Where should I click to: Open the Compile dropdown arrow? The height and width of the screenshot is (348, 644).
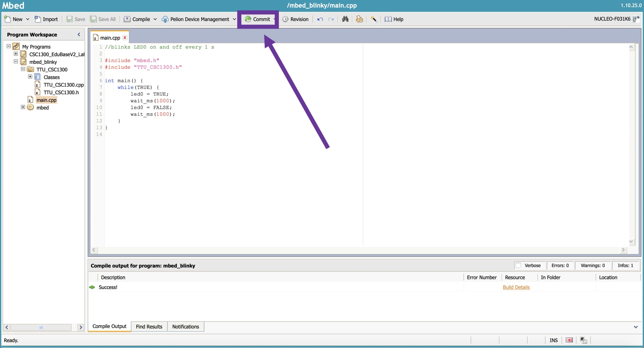coord(155,19)
